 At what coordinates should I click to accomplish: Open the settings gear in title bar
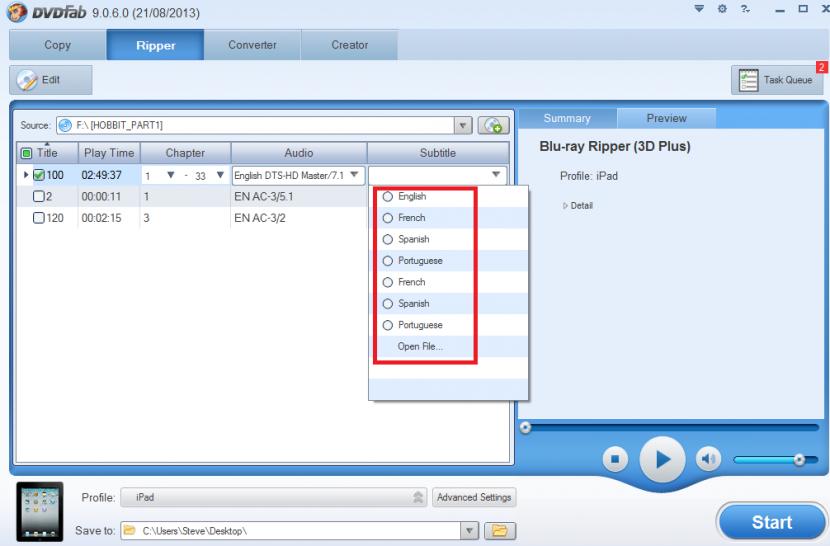[x=722, y=8]
